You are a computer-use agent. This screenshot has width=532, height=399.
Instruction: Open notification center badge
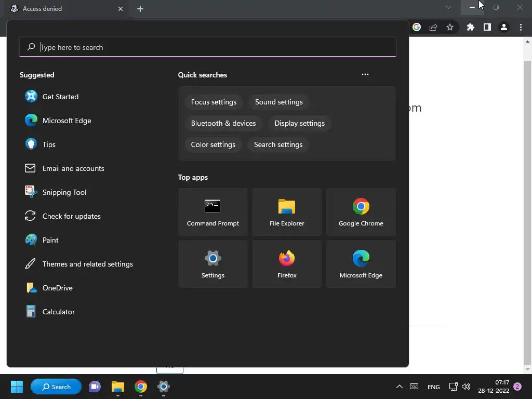[517, 387]
